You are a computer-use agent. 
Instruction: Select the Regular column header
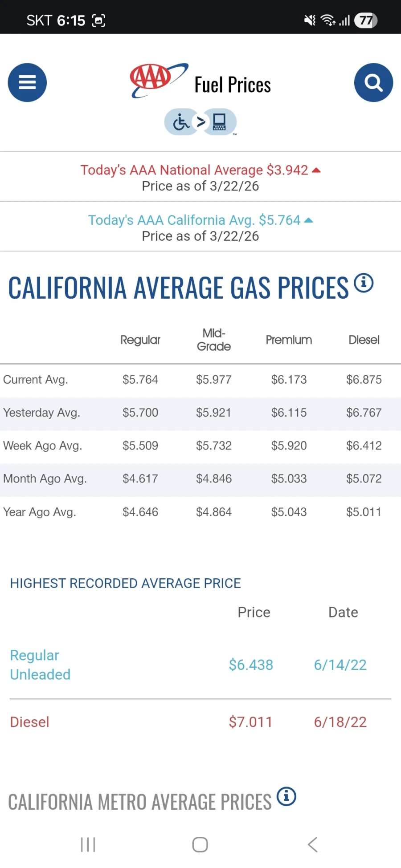pyautogui.click(x=140, y=340)
